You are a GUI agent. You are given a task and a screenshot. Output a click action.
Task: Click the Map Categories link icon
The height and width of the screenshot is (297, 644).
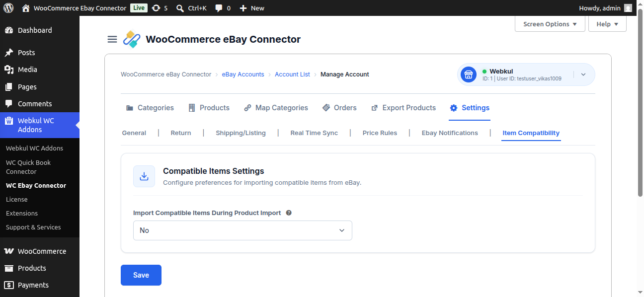point(247,108)
